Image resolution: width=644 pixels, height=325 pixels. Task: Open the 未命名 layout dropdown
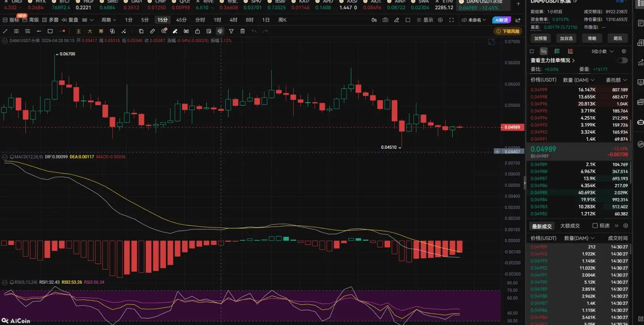(474, 20)
